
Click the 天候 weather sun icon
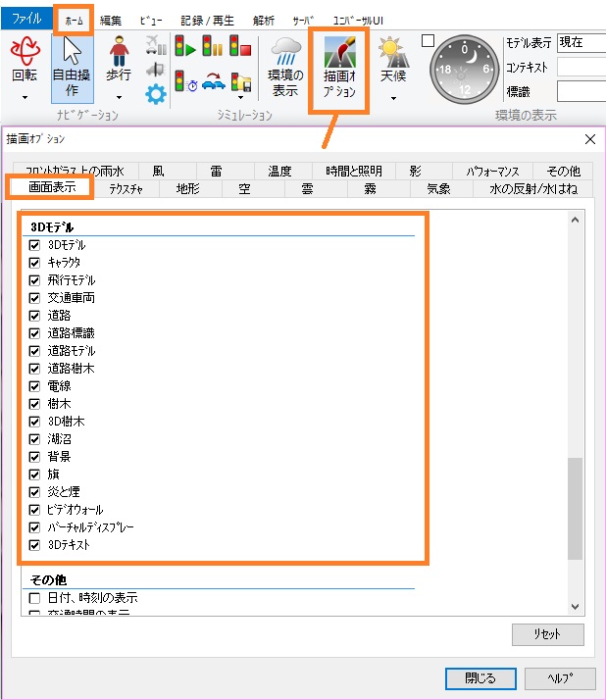(393, 59)
